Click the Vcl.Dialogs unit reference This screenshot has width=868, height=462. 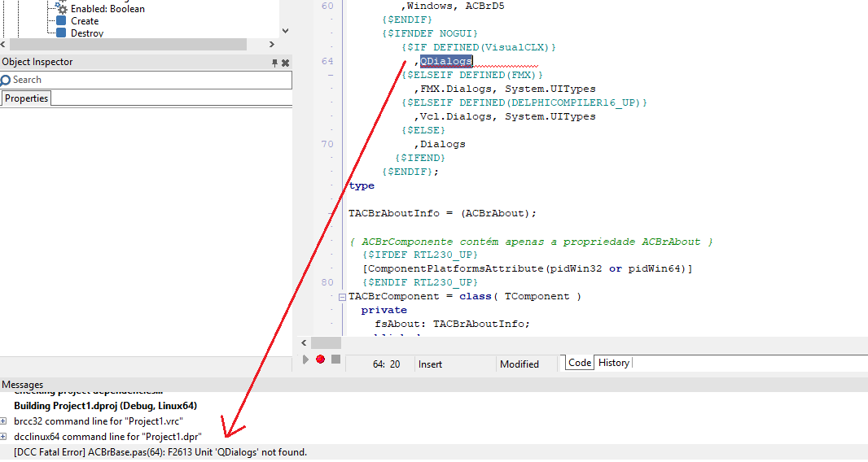pos(456,116)
